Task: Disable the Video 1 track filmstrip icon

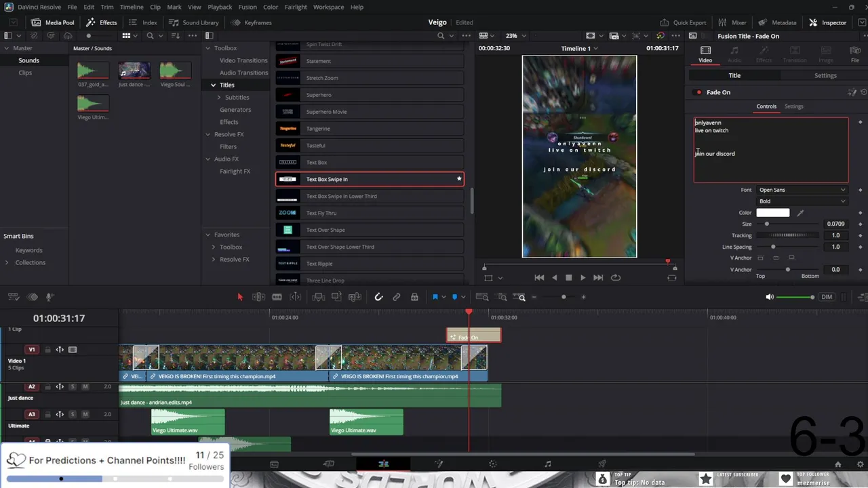Action: [73, 350]
